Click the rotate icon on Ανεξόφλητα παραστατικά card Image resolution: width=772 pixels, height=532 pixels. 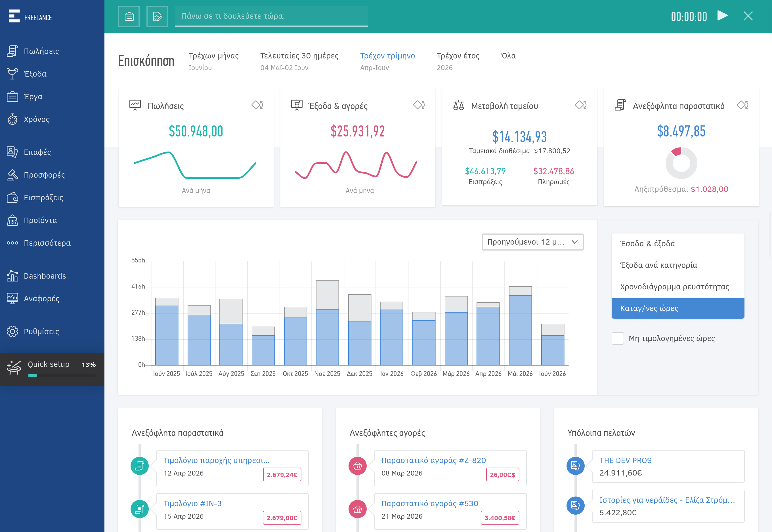point(742,105)
